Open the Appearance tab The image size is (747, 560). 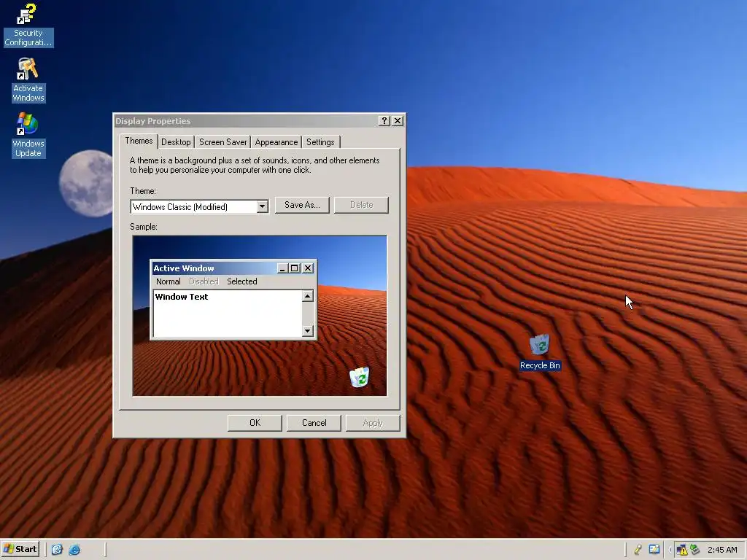point(276,142)
